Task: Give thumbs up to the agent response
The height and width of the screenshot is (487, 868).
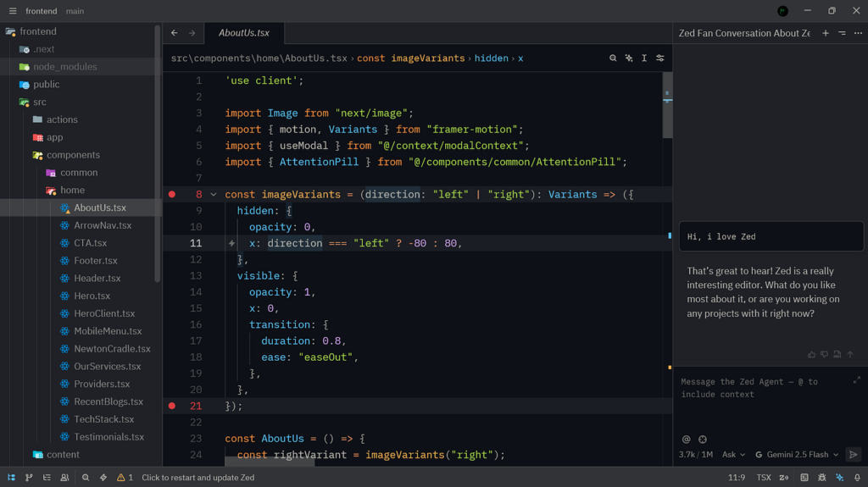Action: 811,355
